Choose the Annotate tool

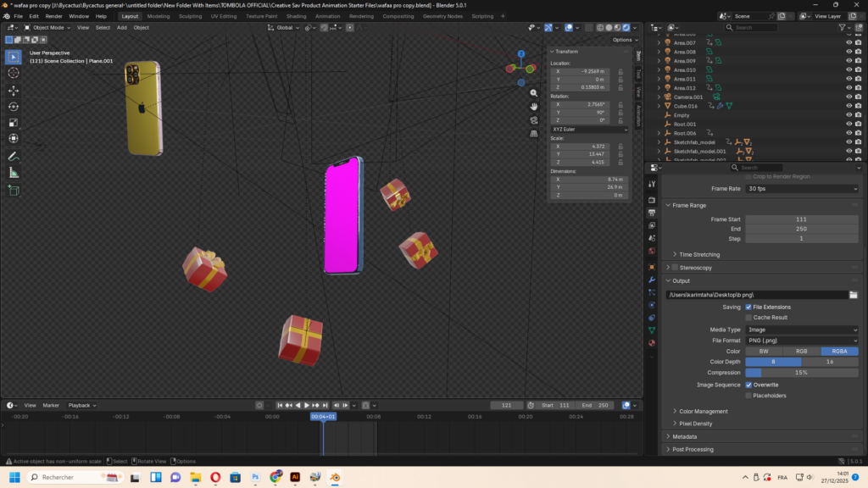coord(14,157)
